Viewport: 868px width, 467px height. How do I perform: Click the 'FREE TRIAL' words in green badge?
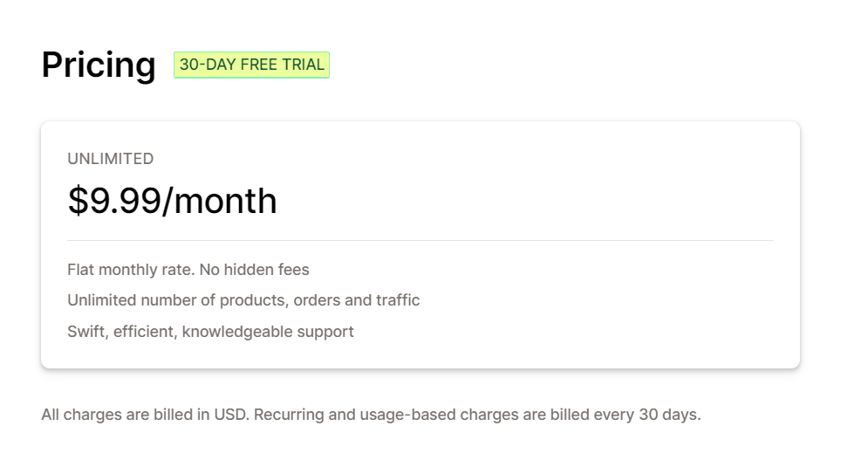pos(283,65)
